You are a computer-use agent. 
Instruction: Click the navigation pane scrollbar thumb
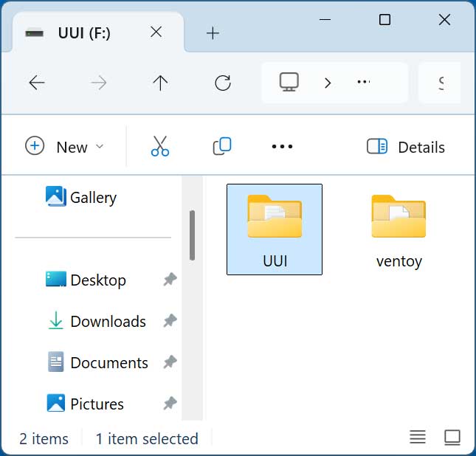pos(192,235)
